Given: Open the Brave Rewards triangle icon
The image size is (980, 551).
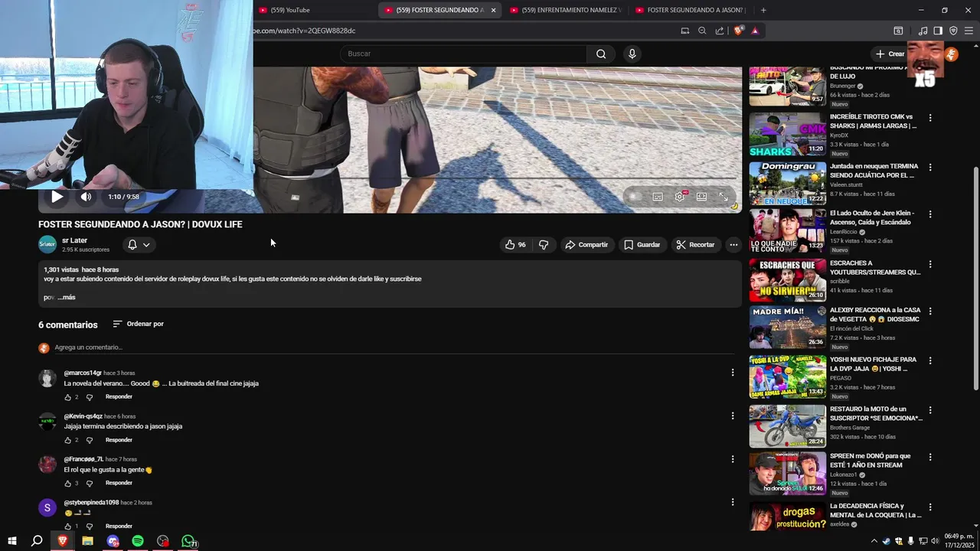Looking at the screenshot, I should [755, 31].
